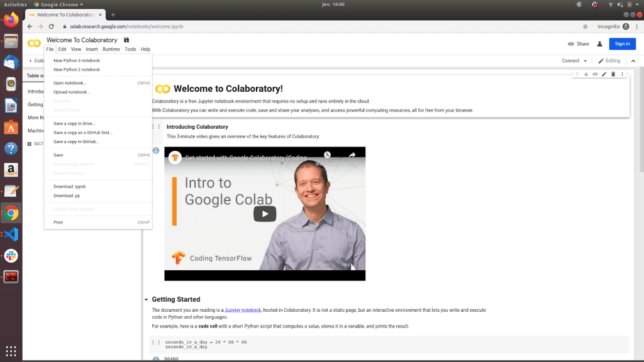Edit cell with pencil icon

[x=604, y=74]
